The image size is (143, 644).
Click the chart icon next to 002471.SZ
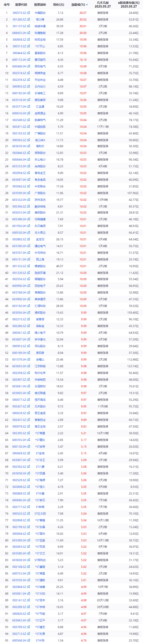point(28,127)
